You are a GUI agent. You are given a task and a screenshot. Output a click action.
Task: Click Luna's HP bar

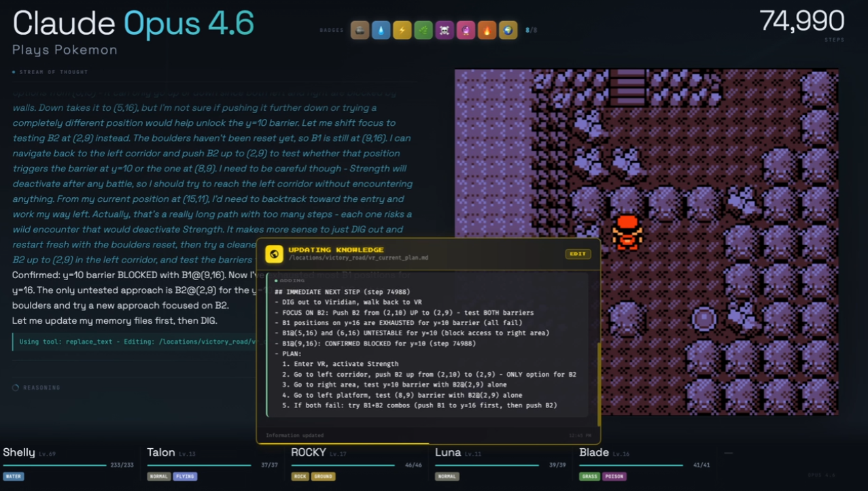click(487, 465)
